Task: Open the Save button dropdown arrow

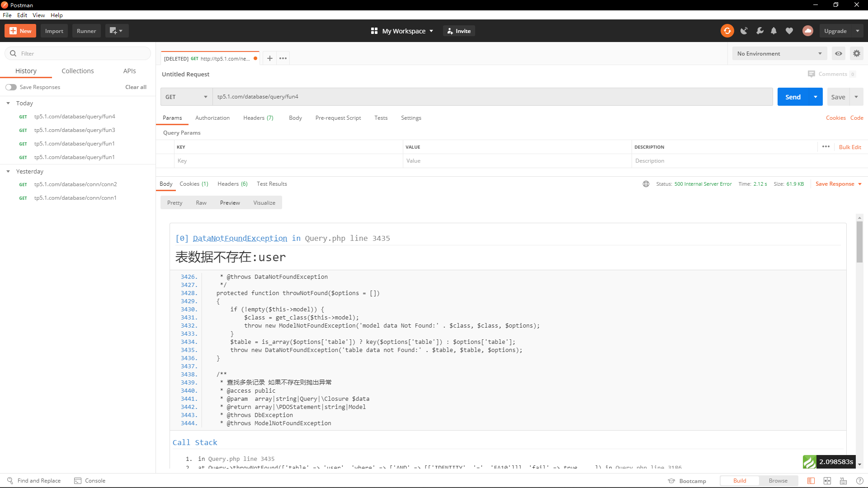Action: (x=856, y=97)
